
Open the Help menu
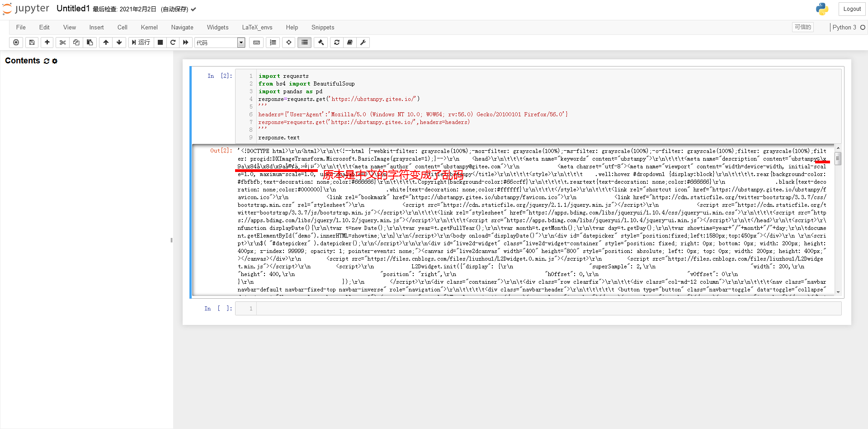pos(292,27)
